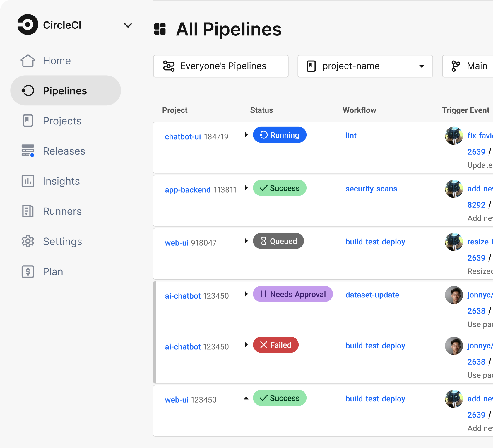
Task: Open Settings via the gear icon
Action: click(x=28, y=241)
